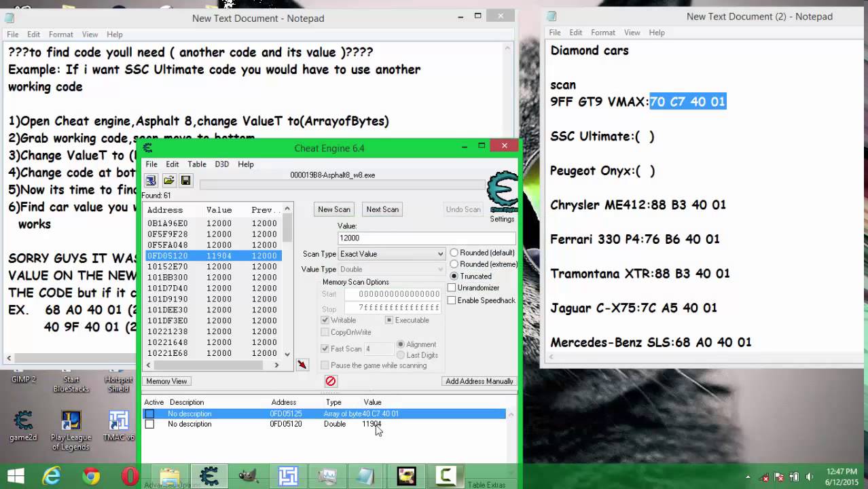Select address row 0FD05120 in found list
The image size is (868, 489).
point(213,255)
